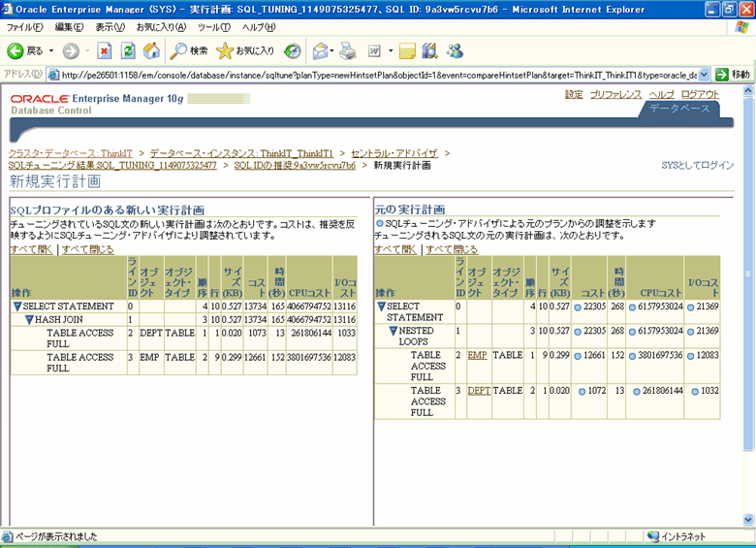Image resolution: width=756 pixels, height=548 pixels.
Task: Go to the Home page icon
Action: pos(151,50)
